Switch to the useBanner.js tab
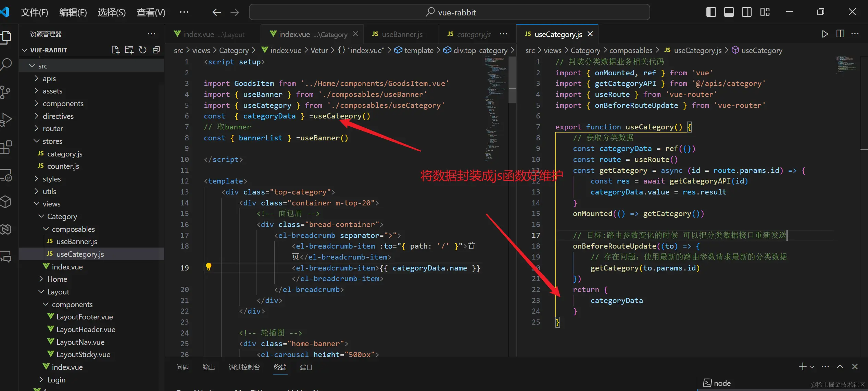 pos(402,34)
